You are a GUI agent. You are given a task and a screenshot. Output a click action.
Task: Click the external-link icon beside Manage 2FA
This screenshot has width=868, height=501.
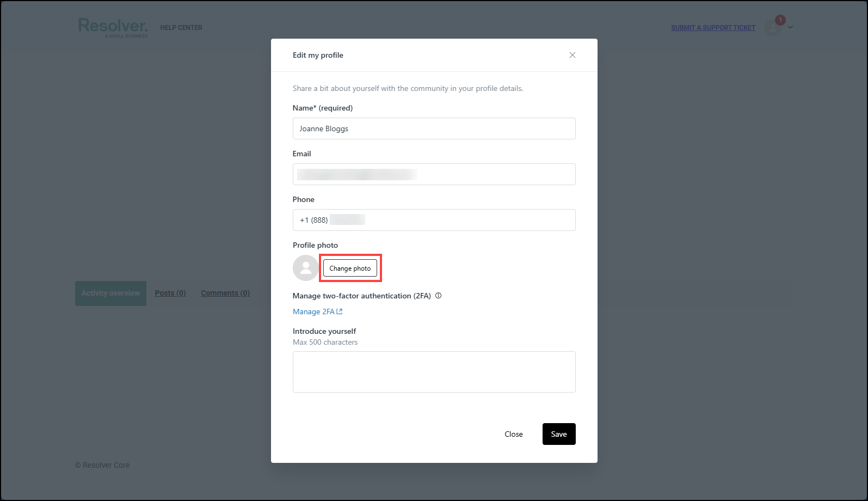pyautogui.click(x=340, y=311)
